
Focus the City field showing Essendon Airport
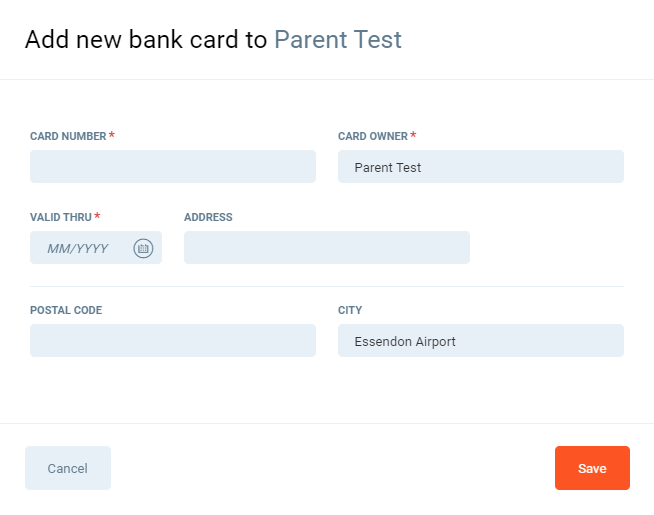[x=480, y=341]
